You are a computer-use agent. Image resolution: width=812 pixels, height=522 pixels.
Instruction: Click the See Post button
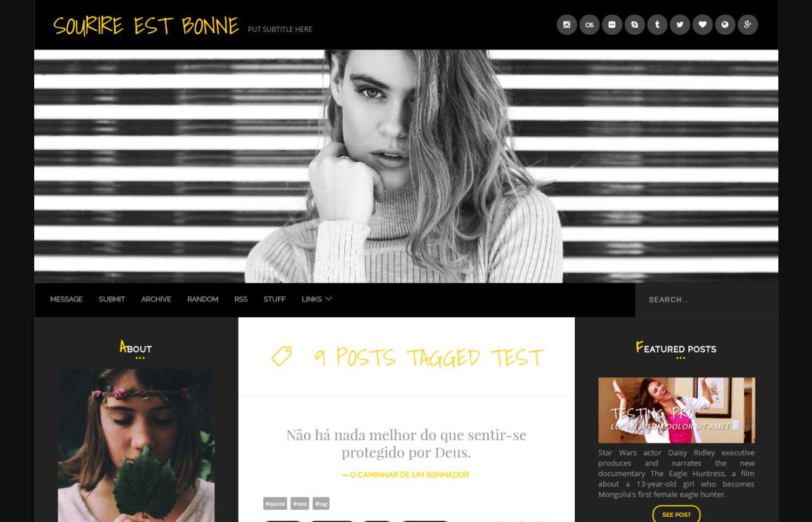[x=676, y=514]
